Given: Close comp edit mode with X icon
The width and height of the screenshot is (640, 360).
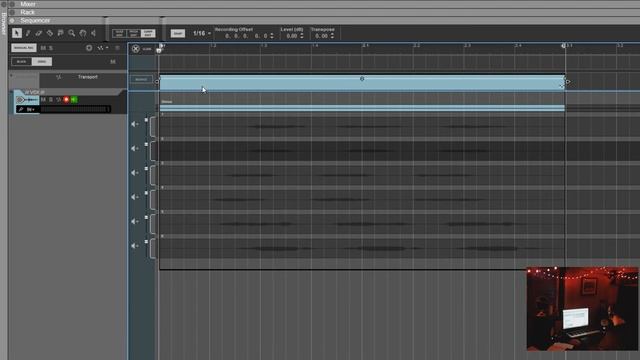Looking at the screenshot, I should point(136,49).
